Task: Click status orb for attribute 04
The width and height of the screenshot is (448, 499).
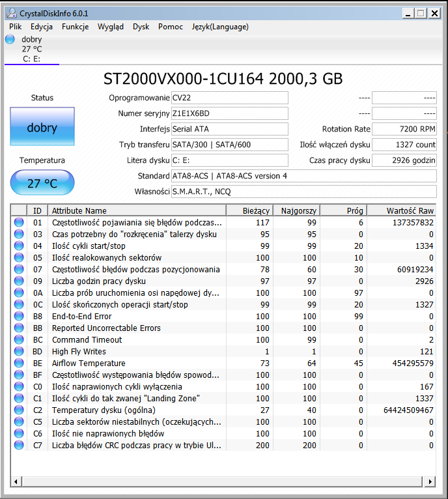Action: [19, 246]
